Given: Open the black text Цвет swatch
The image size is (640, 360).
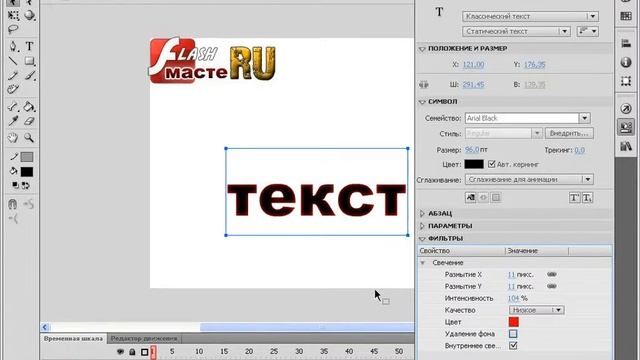Looking at the screenshot, I should (x=474, y=164).
